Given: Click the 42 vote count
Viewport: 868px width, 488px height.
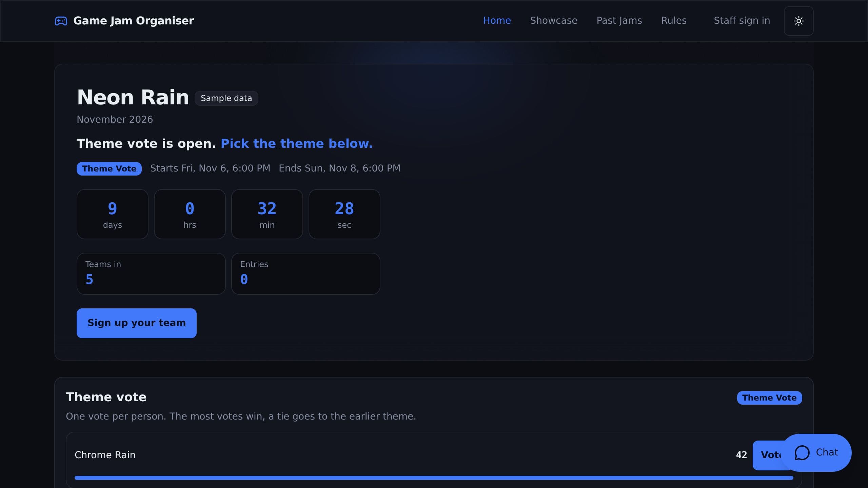Looking at the screenshot, I should tap(741, 455).
